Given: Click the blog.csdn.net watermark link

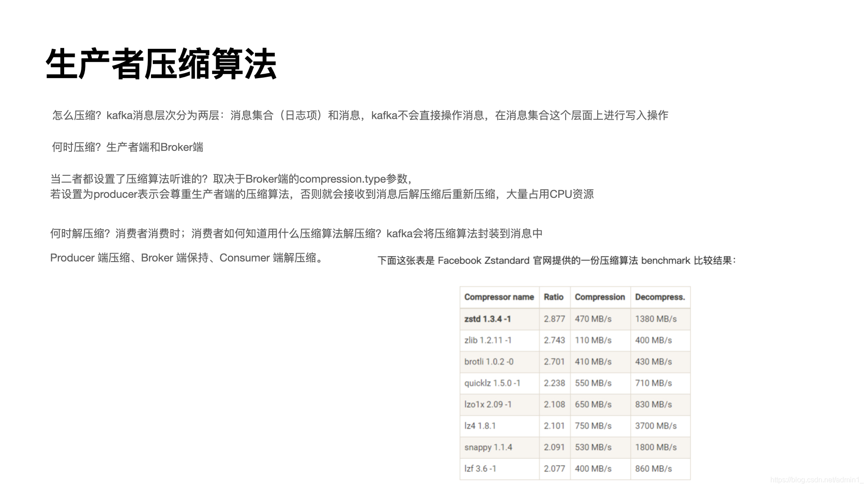Looking at the screenshot, I should 816,480.
